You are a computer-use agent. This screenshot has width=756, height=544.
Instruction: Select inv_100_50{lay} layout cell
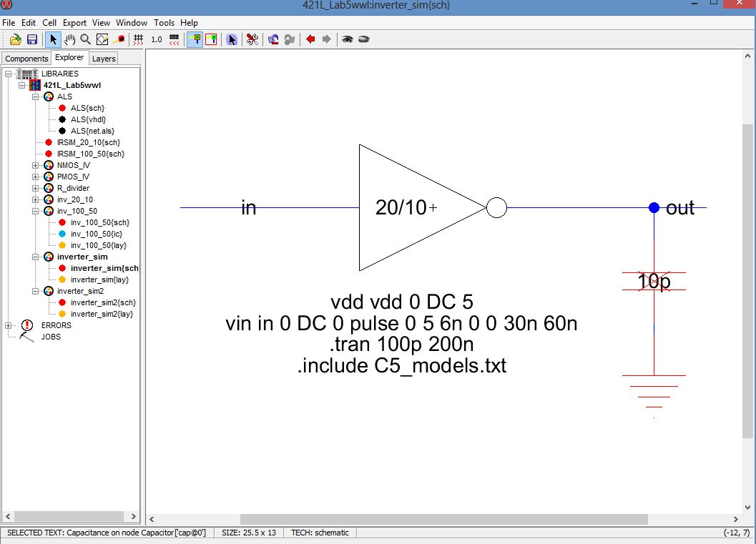(99, 245)
